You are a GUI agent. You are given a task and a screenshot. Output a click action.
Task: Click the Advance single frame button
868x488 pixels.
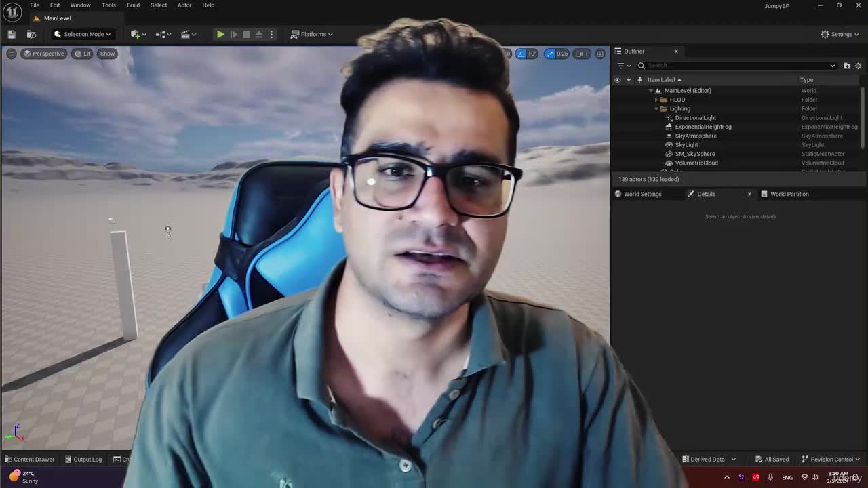(x=234, y=34)
